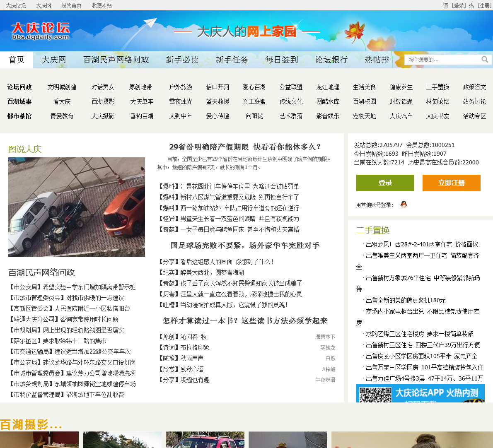Open the 蓝天救援 board
The height and width of the screenshot is (448, 493).
(217, 101)
